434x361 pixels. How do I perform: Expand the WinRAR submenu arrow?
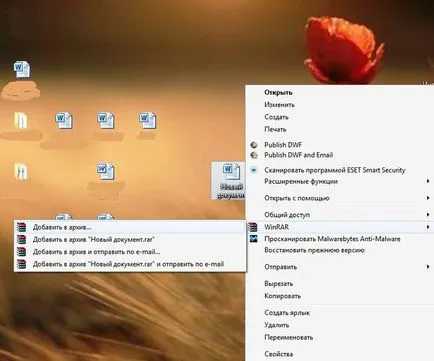point(428,227)
